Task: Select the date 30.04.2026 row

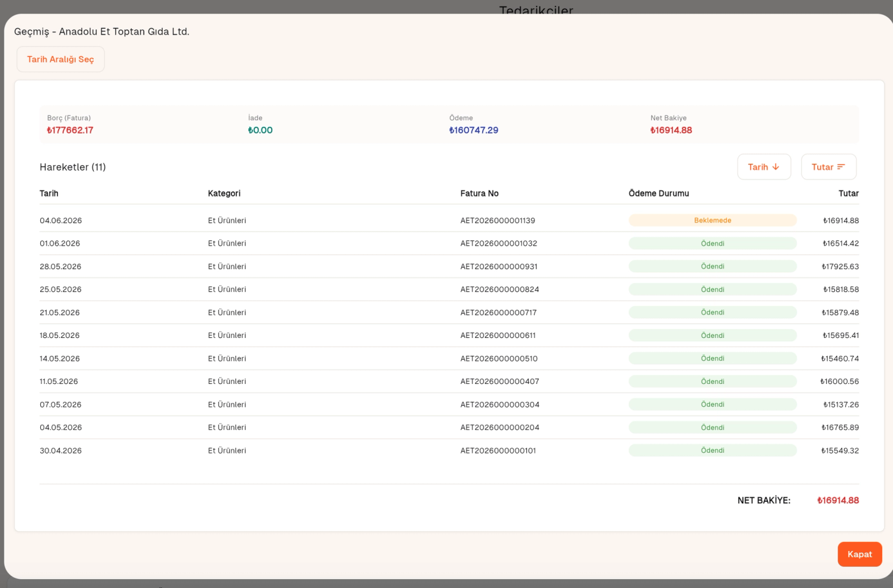Action: tap(449, 450)
